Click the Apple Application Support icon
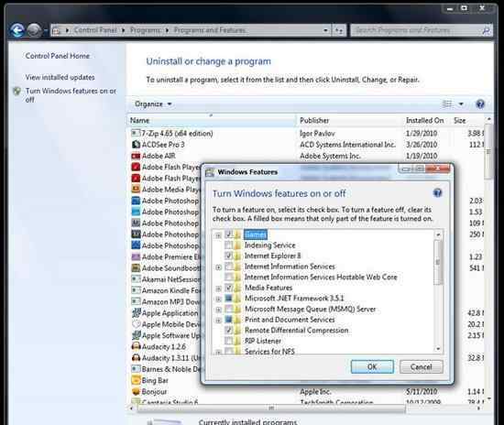Screen dimensions: 504x425 pyautogui.click(x=136, y=312)
